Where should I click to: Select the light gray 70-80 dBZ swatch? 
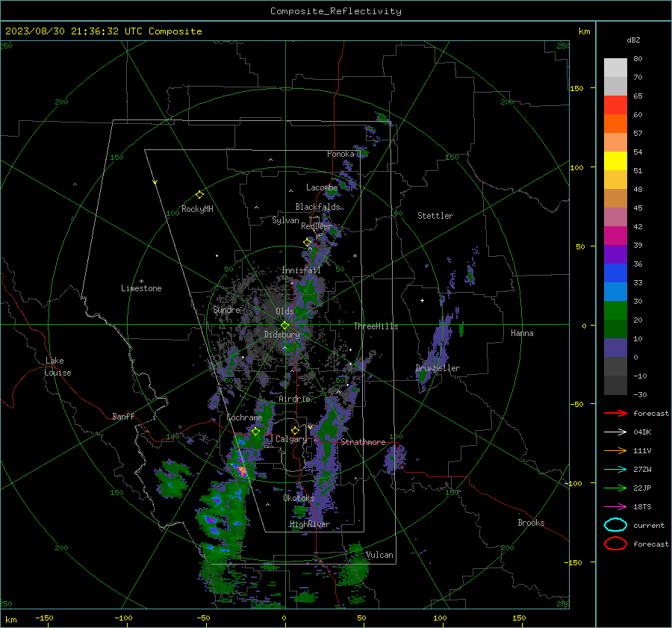tap(615, 68)
